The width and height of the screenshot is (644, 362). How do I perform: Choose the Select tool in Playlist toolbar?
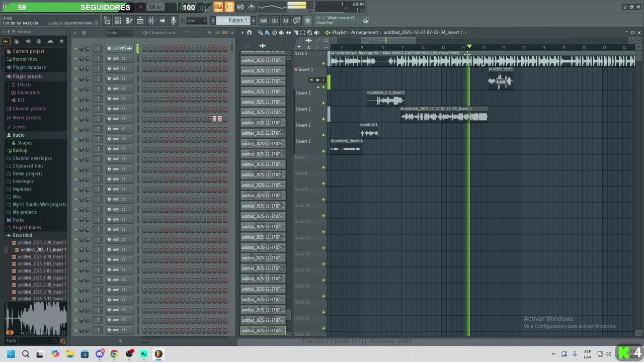302,33
